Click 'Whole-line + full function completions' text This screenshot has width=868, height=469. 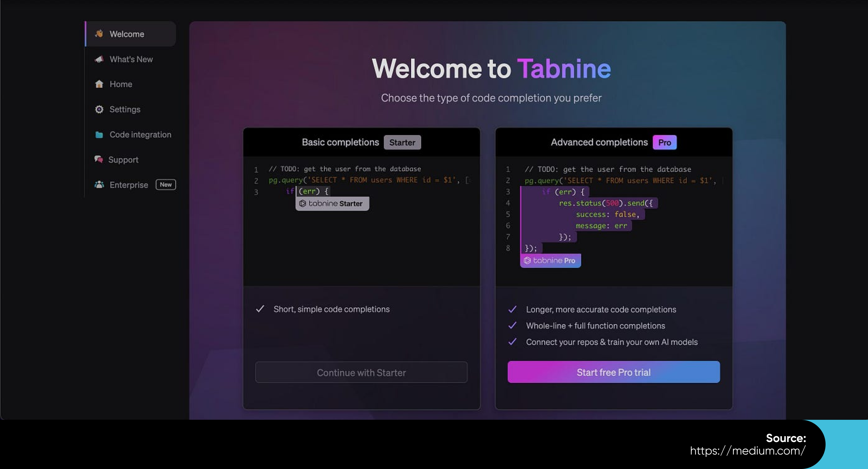tap(595, 326)
